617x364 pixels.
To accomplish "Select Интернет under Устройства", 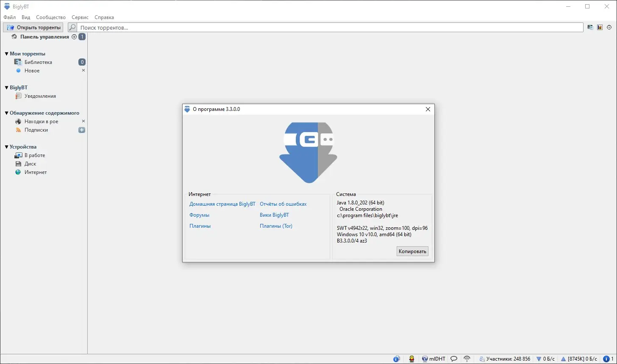I will click(x=36, y=172).
